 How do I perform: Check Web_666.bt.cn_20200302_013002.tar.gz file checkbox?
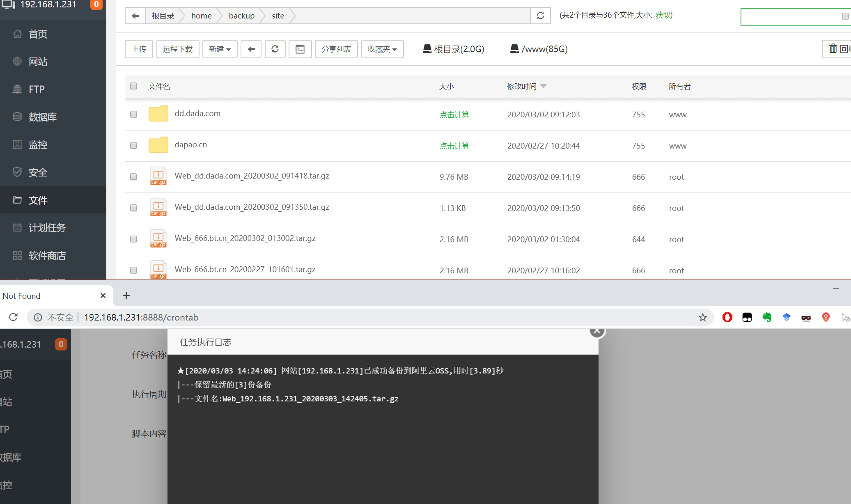tap(133, 239)
